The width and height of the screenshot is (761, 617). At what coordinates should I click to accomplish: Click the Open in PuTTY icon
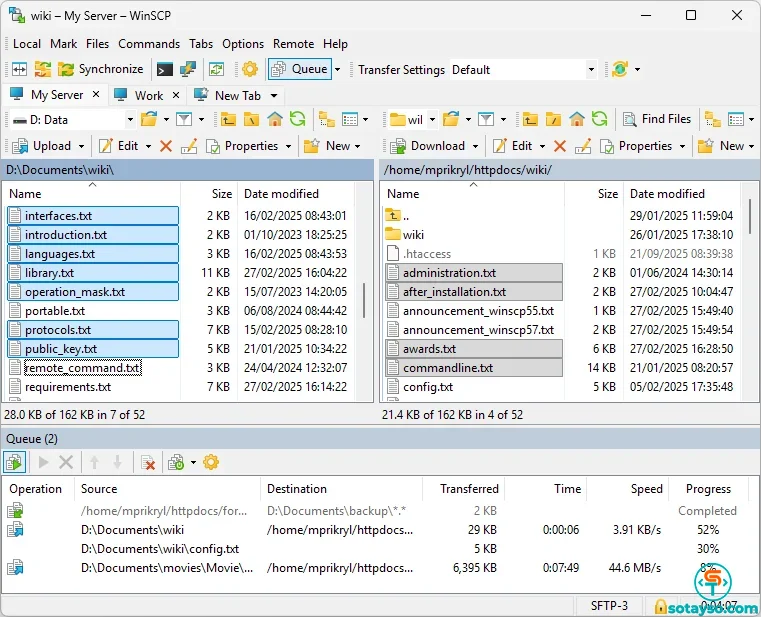[188, 69]
